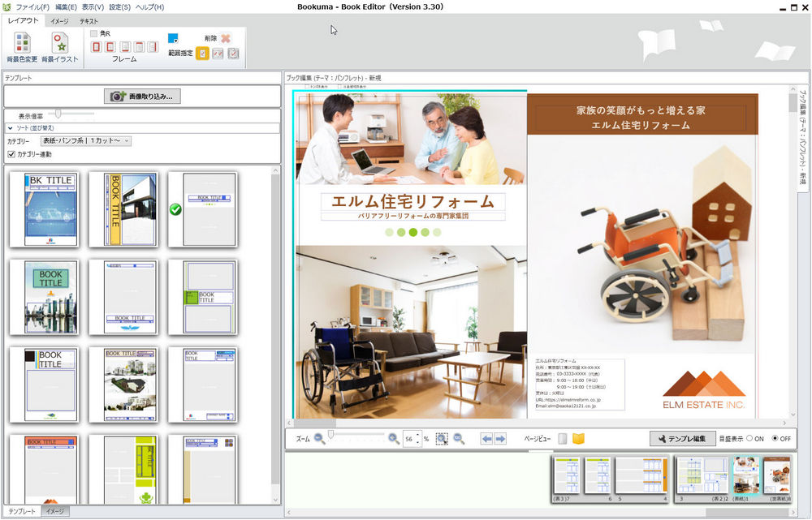Collapse the ソート（並び替え） section
The image size is (812, 520).
(10, 127)
